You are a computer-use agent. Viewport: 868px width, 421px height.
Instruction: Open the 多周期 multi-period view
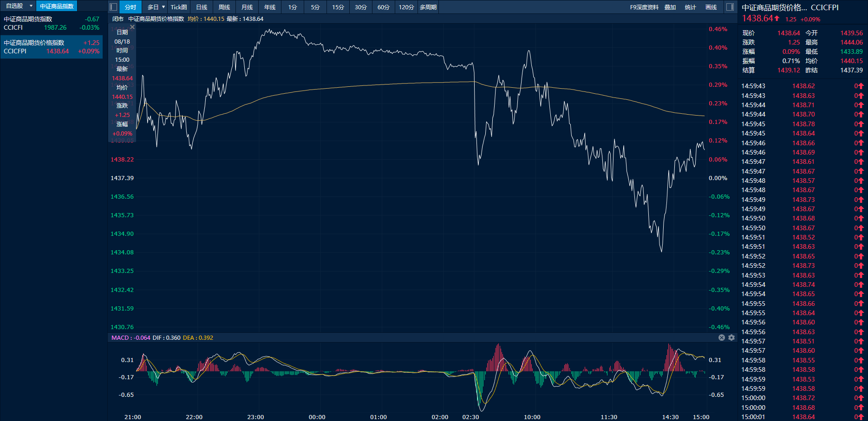pyautogui.click(x=428, y=7)
